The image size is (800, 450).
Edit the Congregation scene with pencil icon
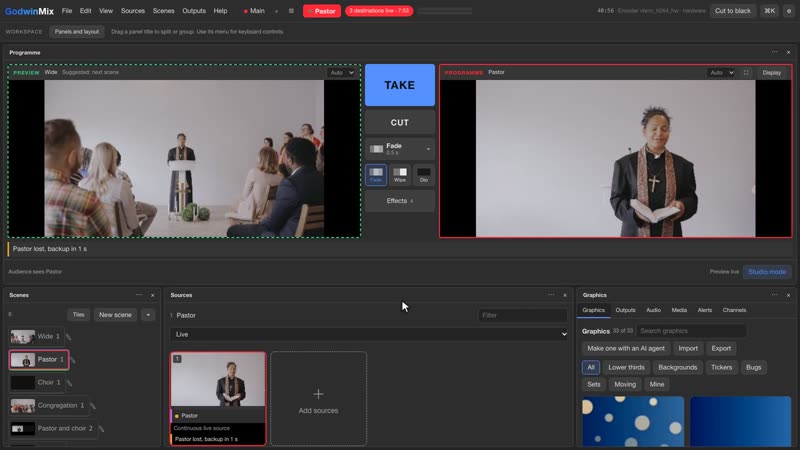tap(92, 406)
